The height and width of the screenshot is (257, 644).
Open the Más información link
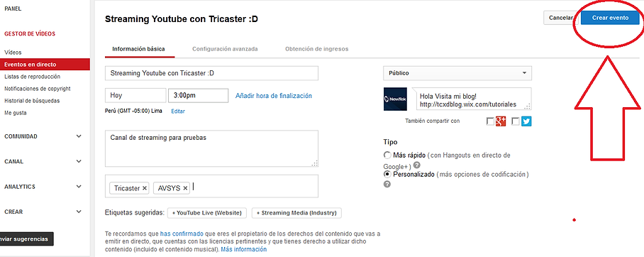[x=244, y=249]
